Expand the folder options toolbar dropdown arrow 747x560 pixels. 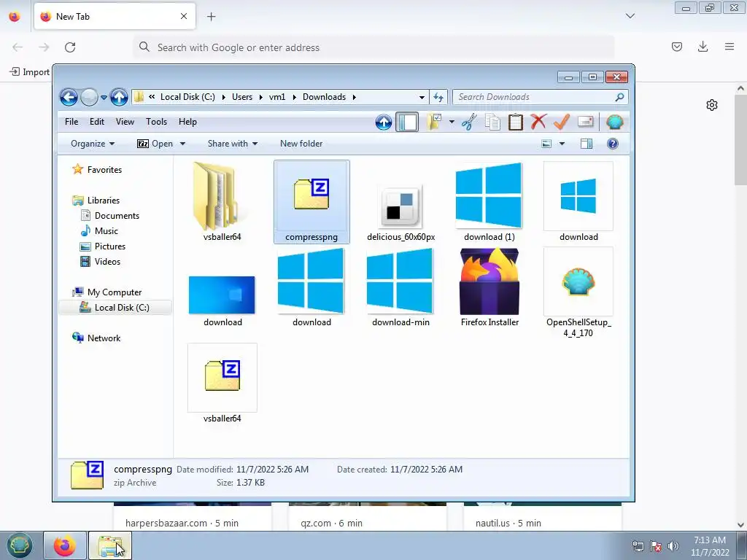452,122
